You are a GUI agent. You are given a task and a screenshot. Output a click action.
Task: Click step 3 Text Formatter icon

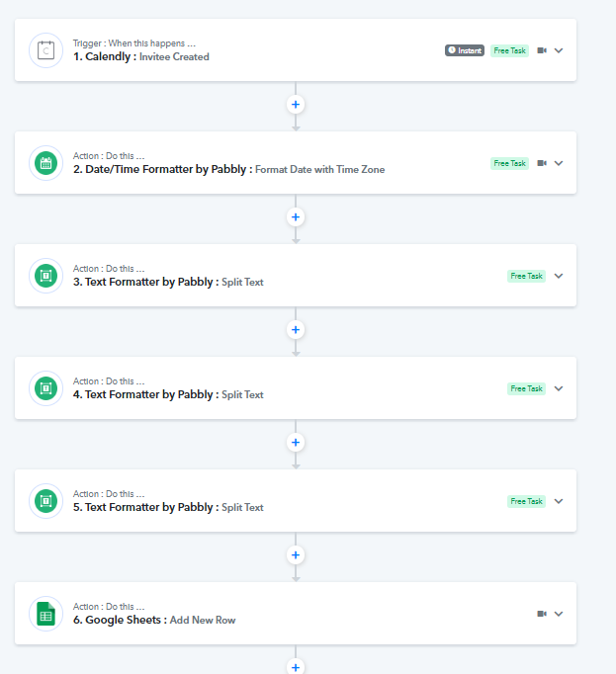45,276
